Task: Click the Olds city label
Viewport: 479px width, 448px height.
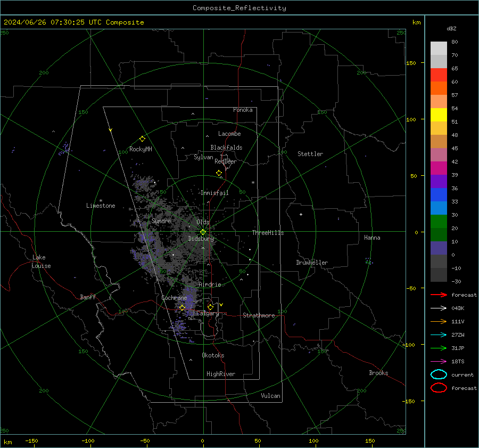Action: point(203,222)
